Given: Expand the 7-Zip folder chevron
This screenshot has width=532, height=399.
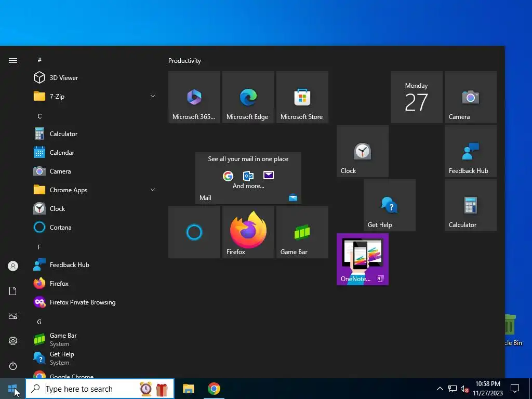Looking at the screenshot, I should coord(153,96).
